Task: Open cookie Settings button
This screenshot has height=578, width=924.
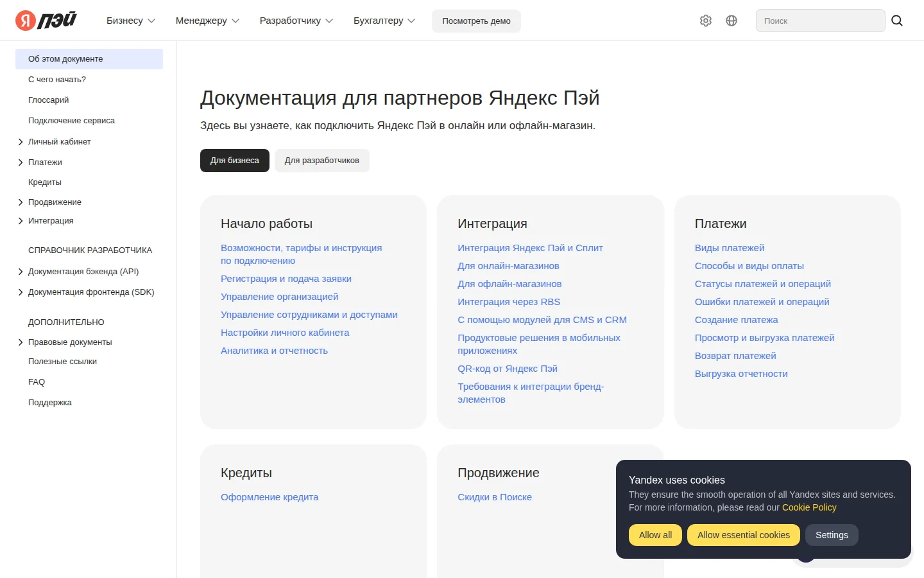Action: (x=832, y=535)
